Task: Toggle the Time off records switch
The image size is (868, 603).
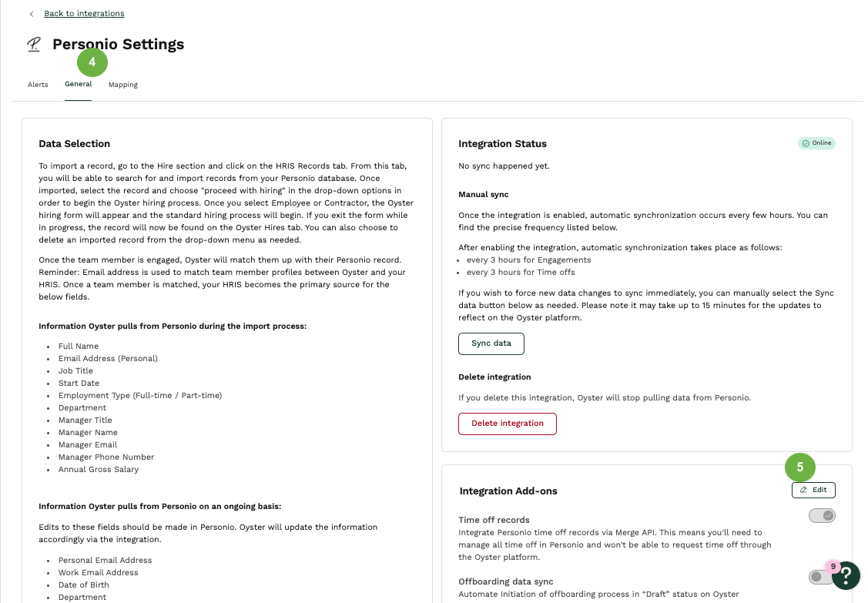Action: pos(822,516)
